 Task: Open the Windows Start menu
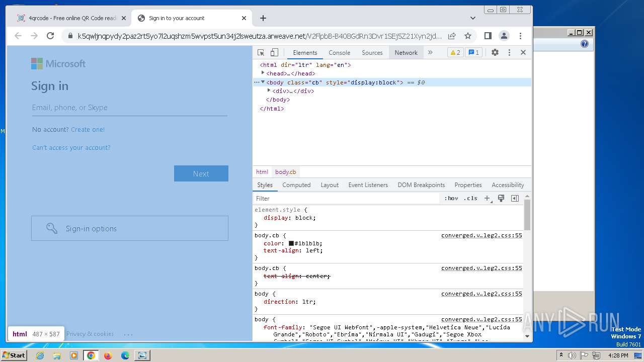(14, 355)
